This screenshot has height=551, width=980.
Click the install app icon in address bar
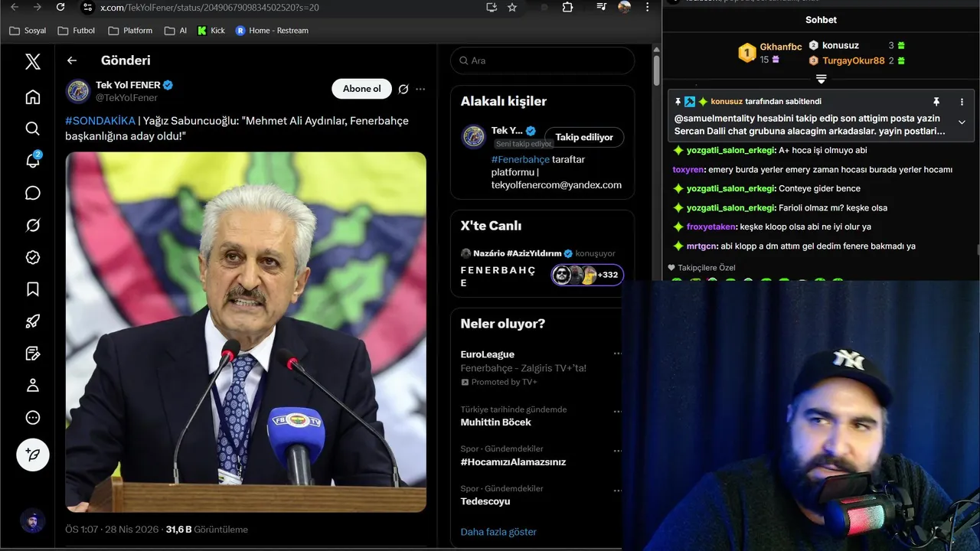pos(492,7)
